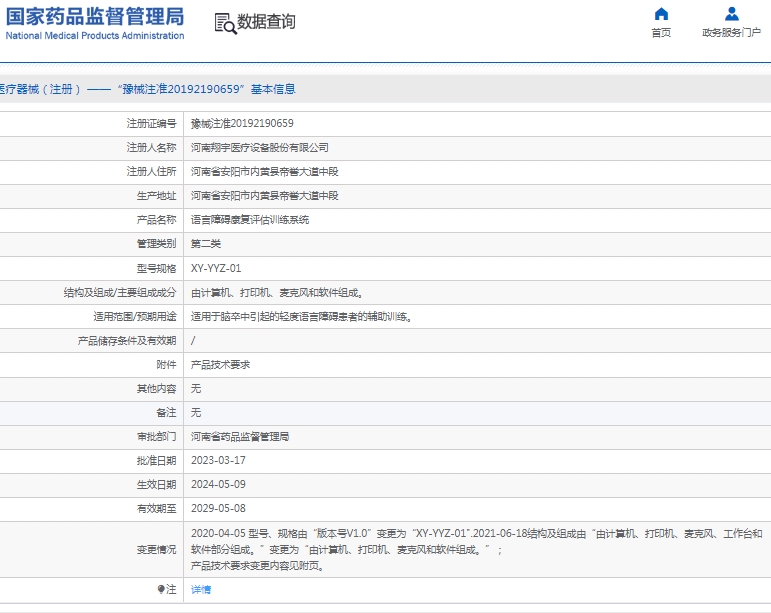The width and height of the screenshot is (771, 613).
Task: Click the 其他内容 row label
Action: click(x=156, y=389)
